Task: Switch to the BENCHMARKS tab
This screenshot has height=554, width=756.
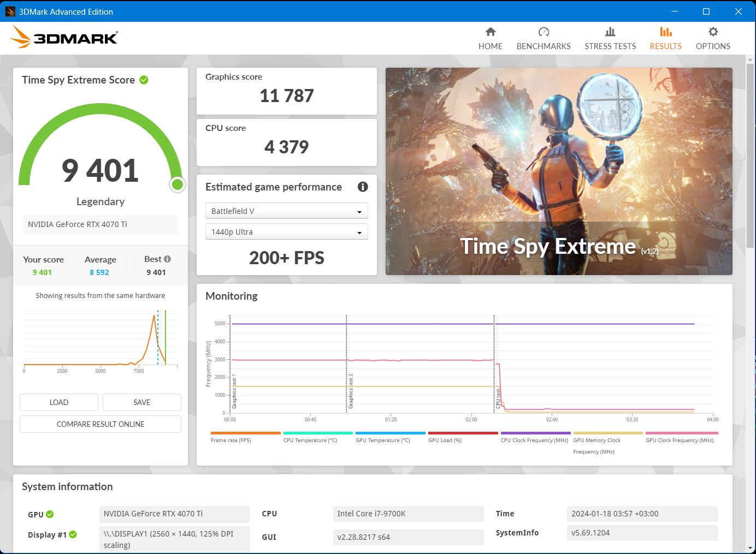Action: (544, 38)
